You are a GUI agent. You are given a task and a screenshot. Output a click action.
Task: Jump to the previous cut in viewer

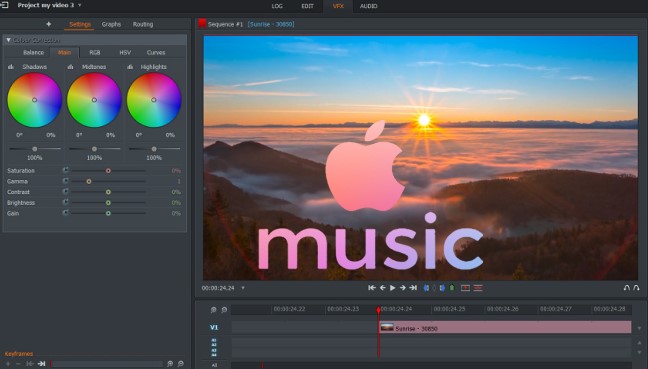click(372, 288)
